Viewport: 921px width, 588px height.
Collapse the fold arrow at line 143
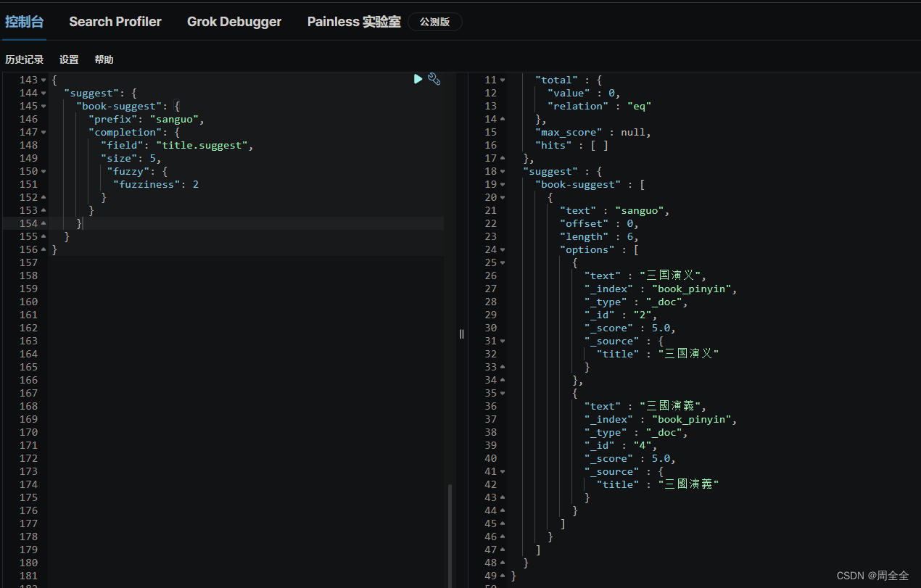coord(44,80)
